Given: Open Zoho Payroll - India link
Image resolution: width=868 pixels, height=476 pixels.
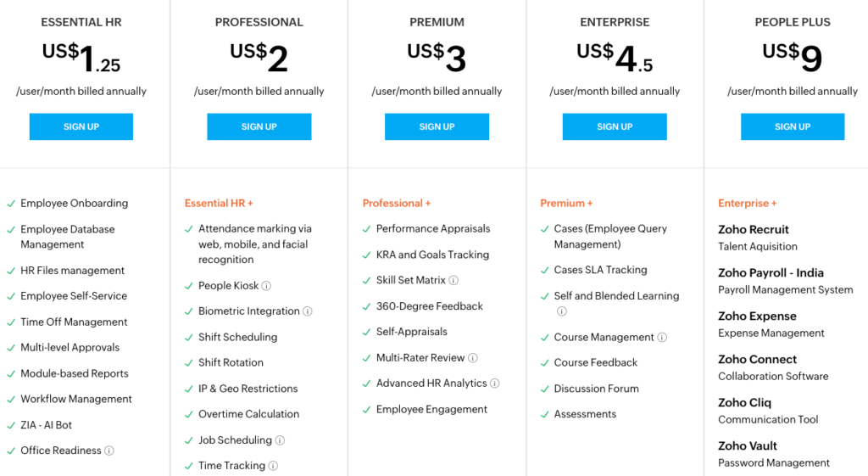Looking at the screenshot, I should point(771,273).
